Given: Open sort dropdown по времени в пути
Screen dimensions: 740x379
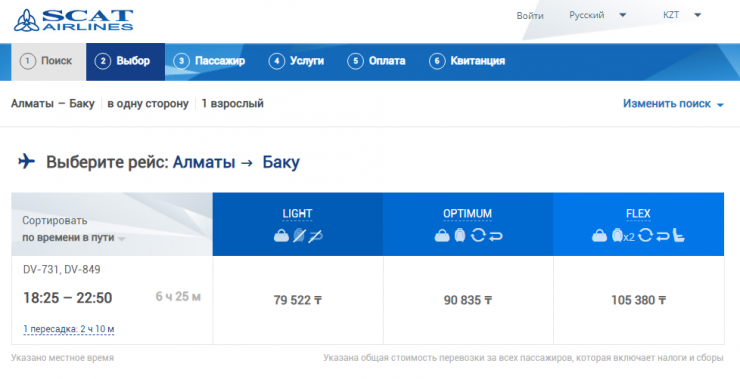Looking at the screenshot, I should point(74,238).
